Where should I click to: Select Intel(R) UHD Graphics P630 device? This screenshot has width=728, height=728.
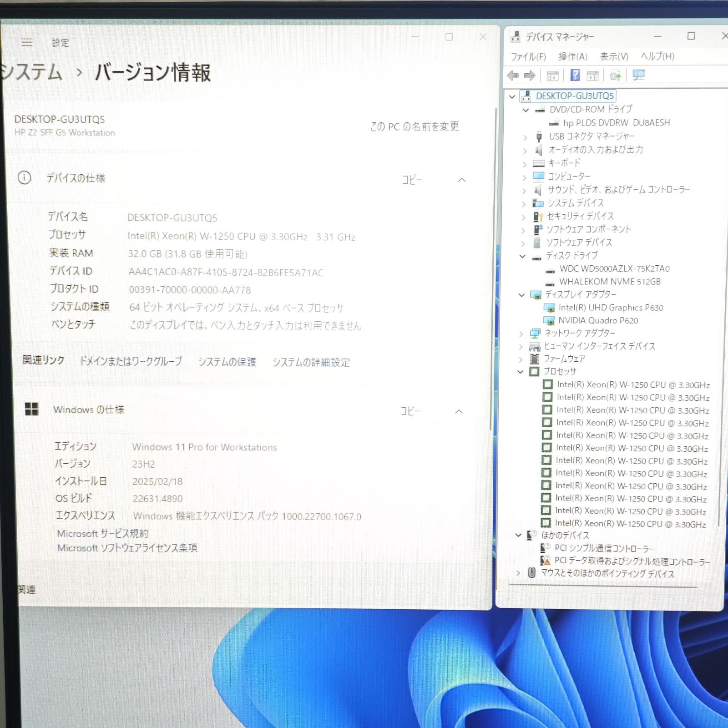coord(611,308)
